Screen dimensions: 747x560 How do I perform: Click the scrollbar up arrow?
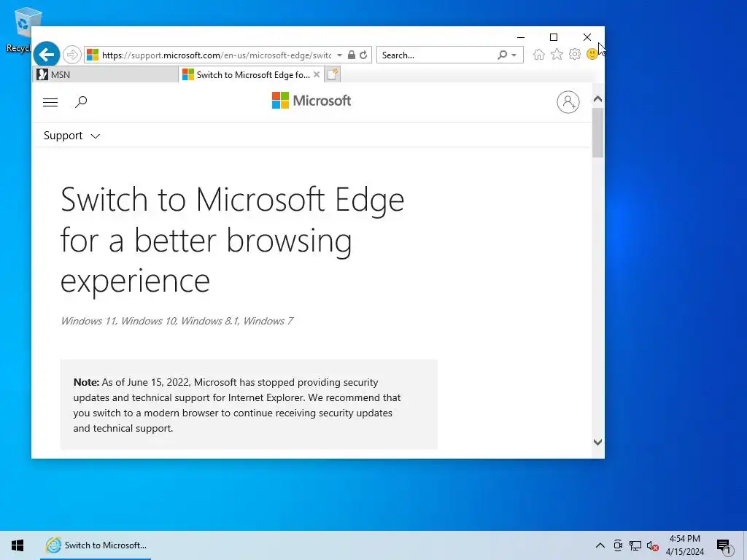click(598, 99)
